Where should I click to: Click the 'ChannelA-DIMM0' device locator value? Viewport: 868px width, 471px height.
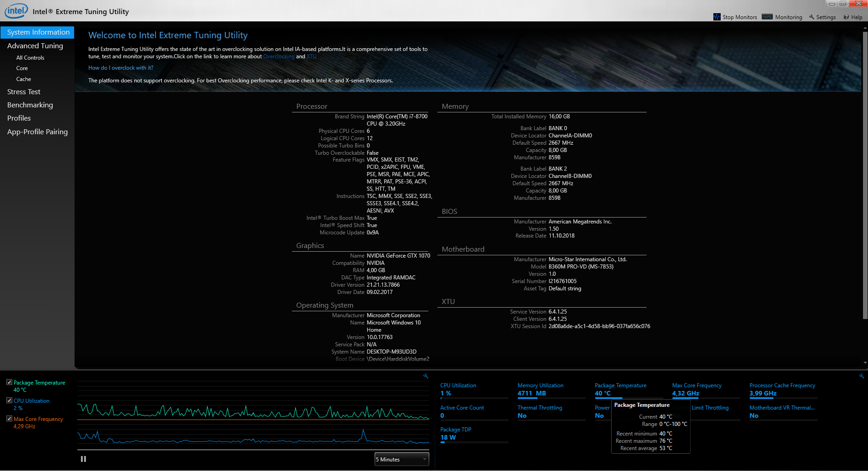(570, 136)
